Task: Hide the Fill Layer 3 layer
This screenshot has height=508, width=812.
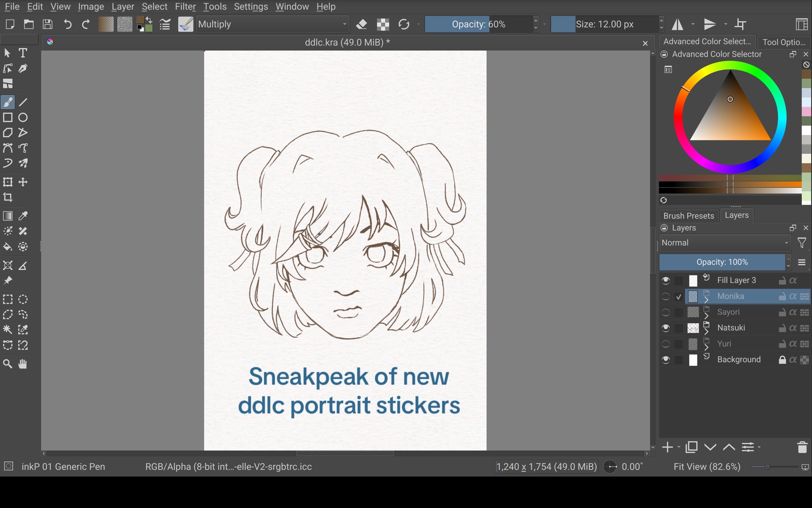Action: coord(665,280)
